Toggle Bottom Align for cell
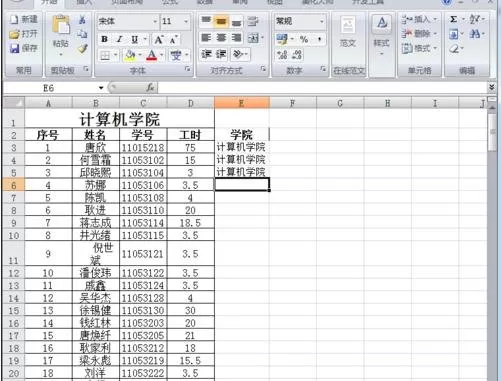This screenshot has width=501, height=381. pos(236,22)
